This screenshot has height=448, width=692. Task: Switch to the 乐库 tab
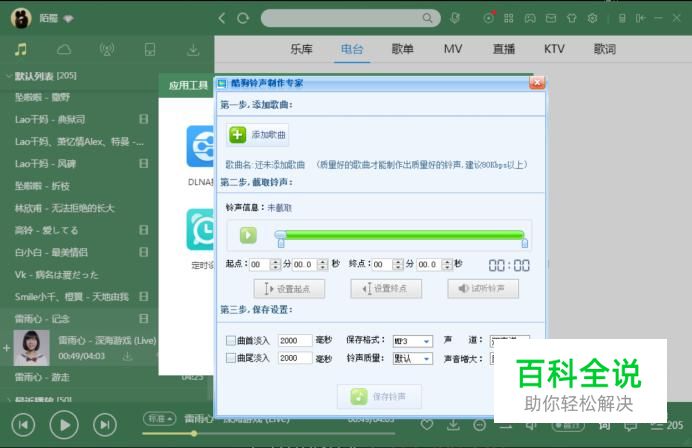[301, 49]
